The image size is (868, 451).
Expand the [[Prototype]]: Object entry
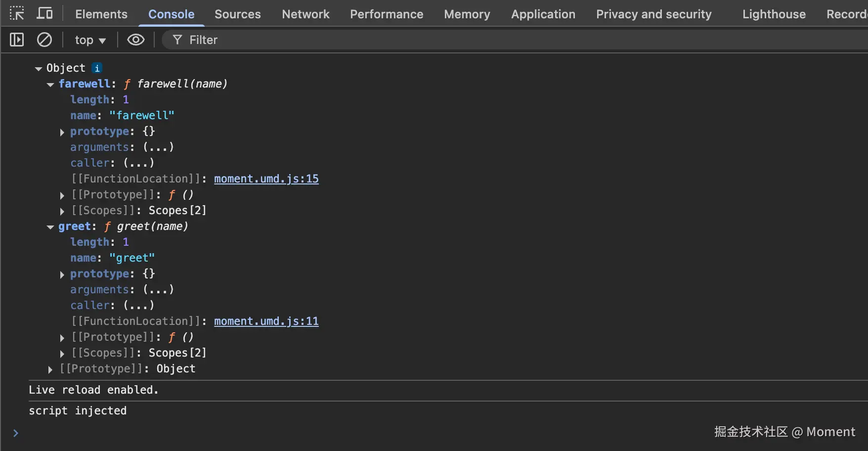(50, 369)
